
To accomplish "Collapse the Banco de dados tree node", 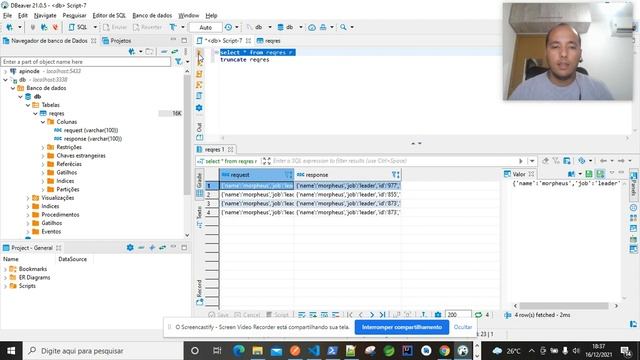I will click(x=13, y=88).
